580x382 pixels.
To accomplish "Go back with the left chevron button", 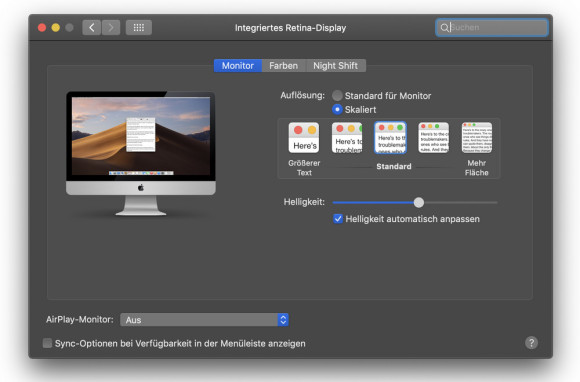I will [x=92, y=27].
